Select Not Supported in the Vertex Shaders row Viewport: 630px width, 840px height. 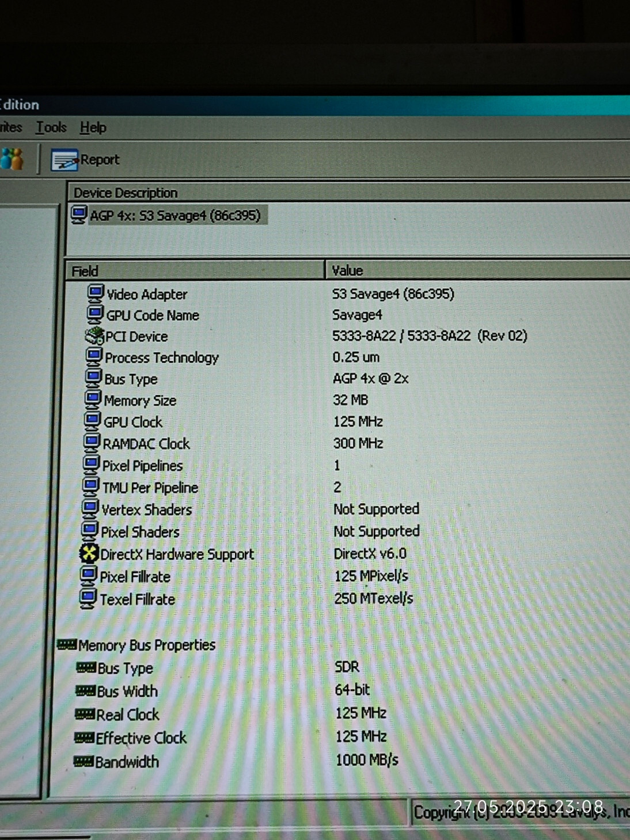click(377, 509)
